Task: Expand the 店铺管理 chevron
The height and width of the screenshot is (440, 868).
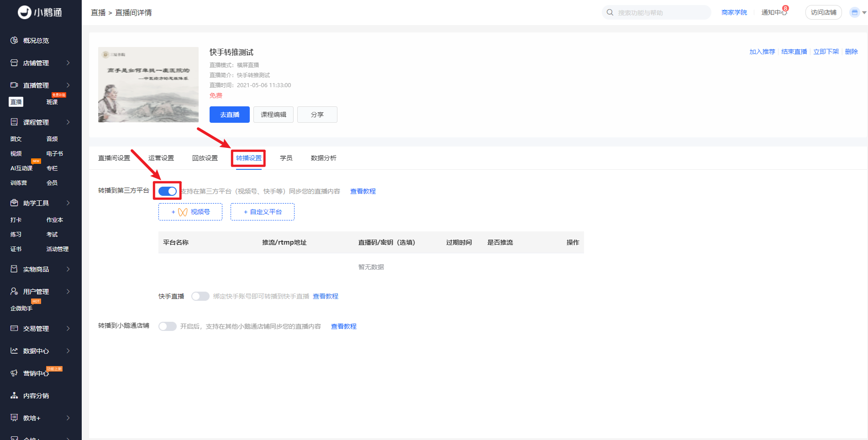Action: 68,63
